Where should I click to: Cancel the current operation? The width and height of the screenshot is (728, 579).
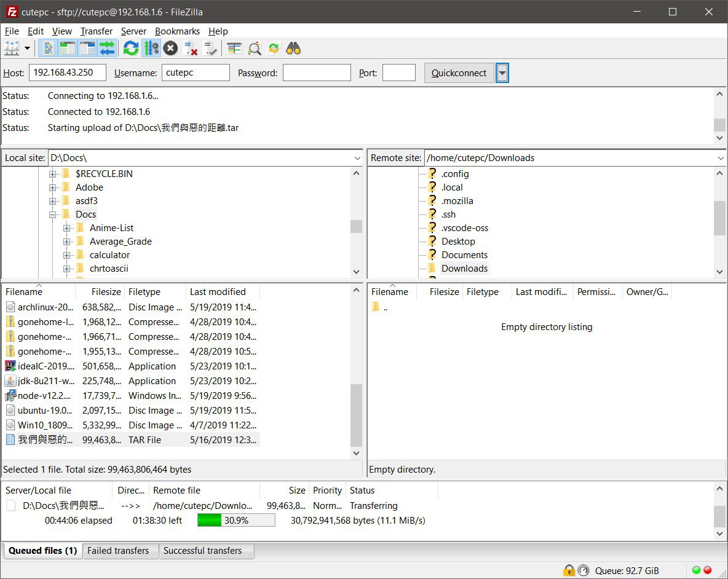(171, 48)
